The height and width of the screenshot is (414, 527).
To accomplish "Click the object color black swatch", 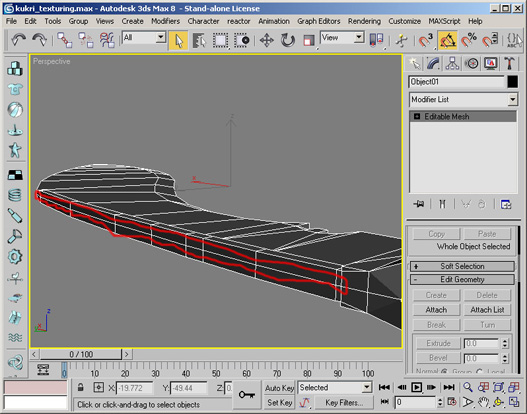I will 513,82.
